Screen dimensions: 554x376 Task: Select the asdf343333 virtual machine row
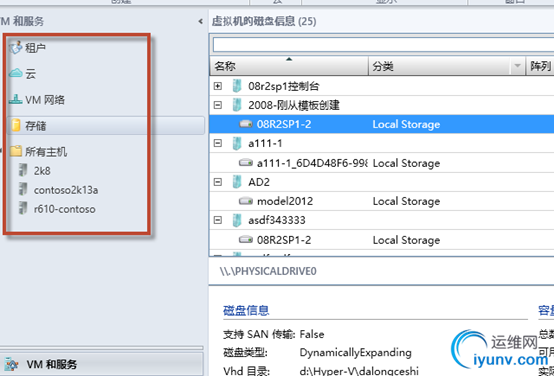point(382,220)
